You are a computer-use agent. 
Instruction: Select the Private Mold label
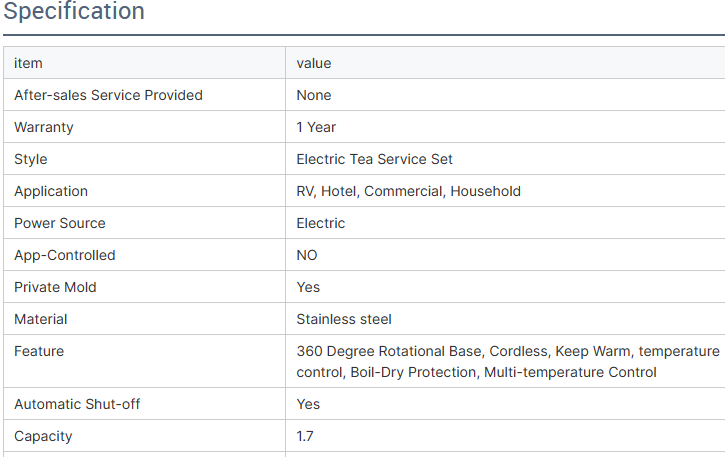(x=55, y=287)
